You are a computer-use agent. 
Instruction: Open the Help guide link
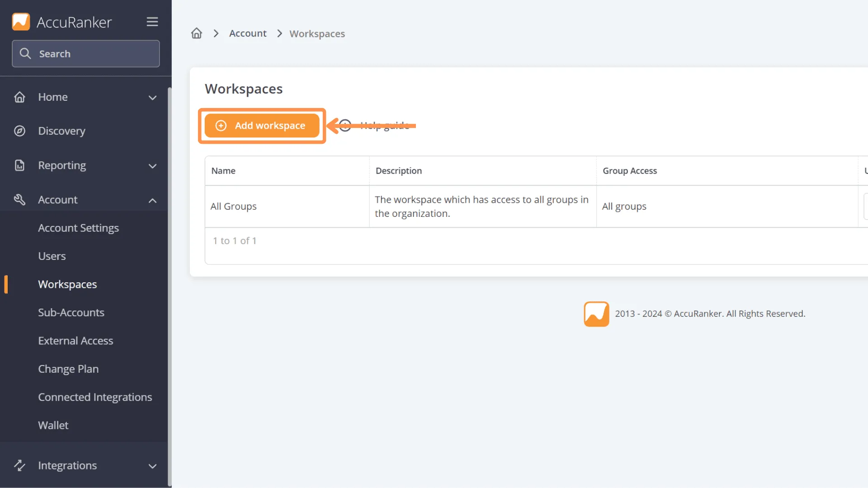click(384, 125)
